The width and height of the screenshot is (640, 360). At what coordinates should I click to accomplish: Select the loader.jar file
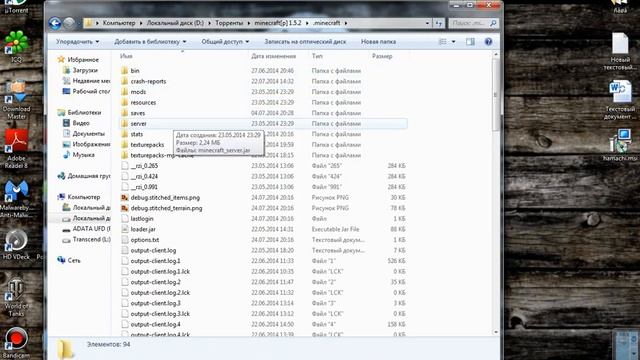click(143, 229)
